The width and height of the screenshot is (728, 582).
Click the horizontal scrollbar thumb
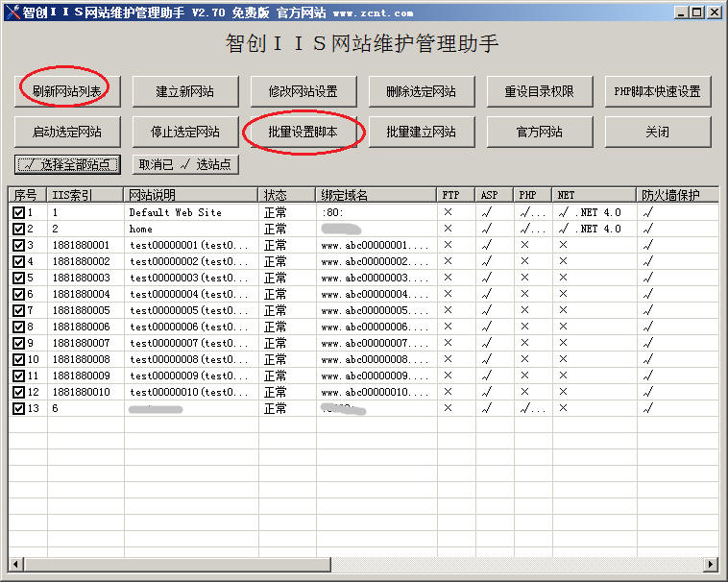pos(178,565)
